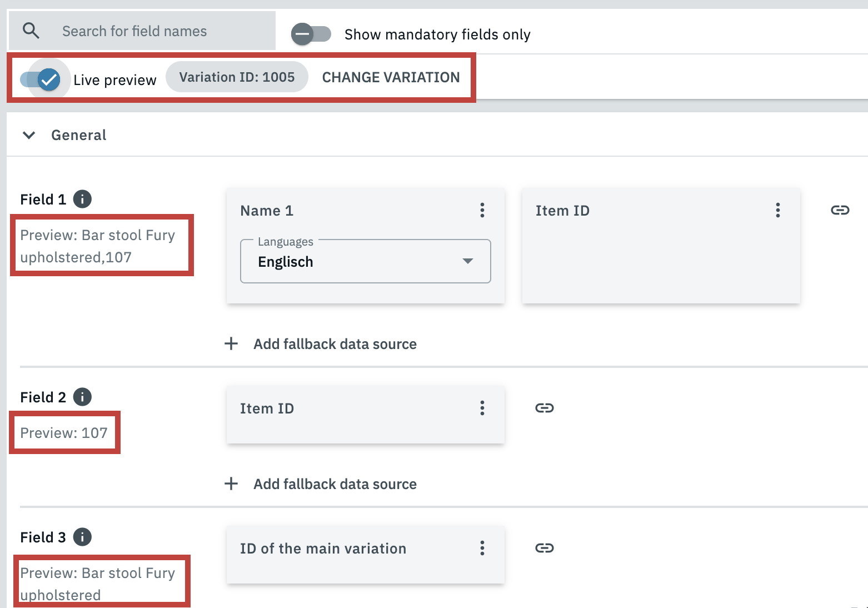Screen dimensions: 868x608
Task: Open Field 3 info icon
Action: point(82,537)
